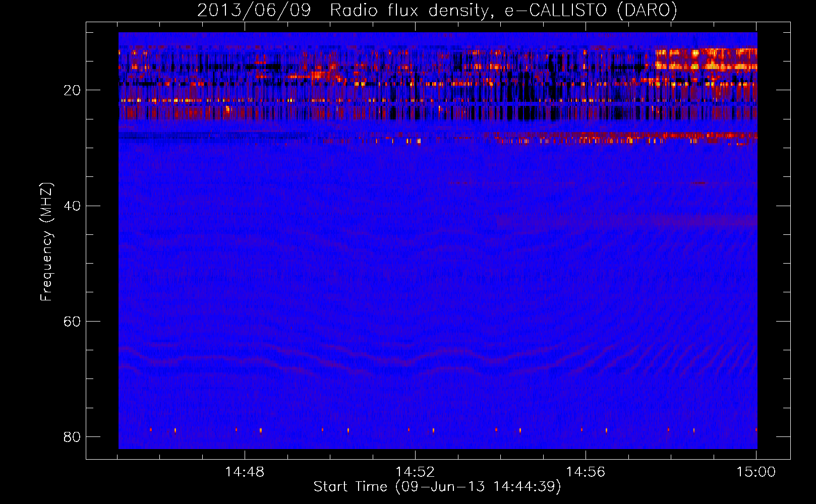Viewport: 816px width, 504px height.
Task: Click the 80 MHz frequency tick label
Action: tap(72, 436)
